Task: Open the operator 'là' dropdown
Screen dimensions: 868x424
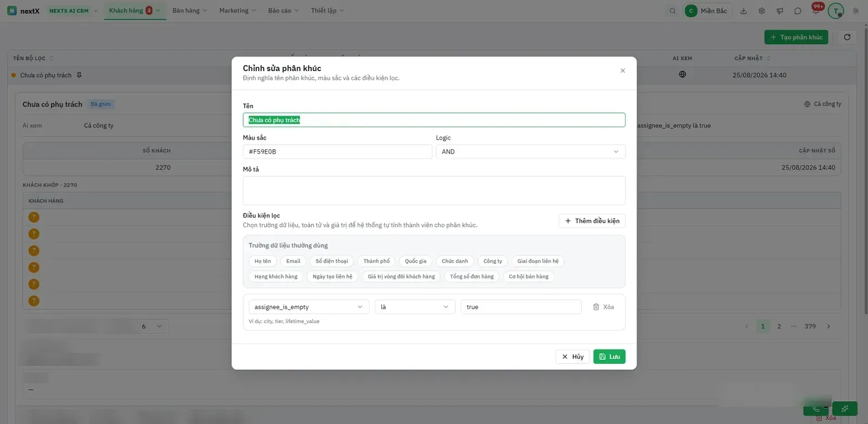Action: tap(415, 307)
